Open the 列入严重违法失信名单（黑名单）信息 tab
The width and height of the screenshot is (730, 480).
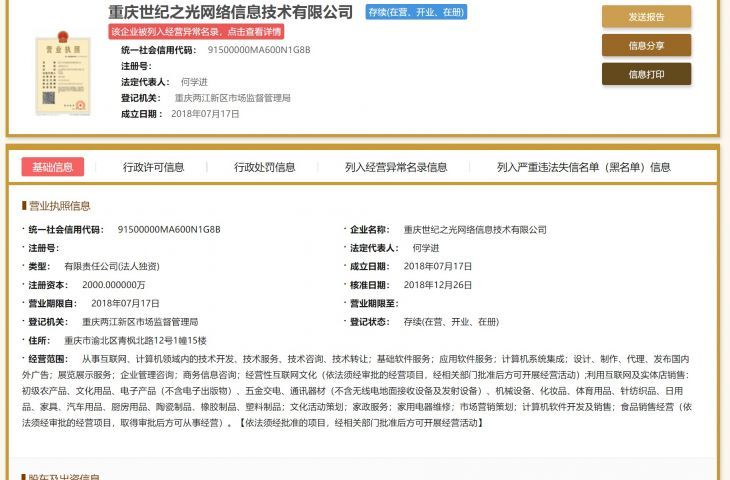tap(583, 167)
